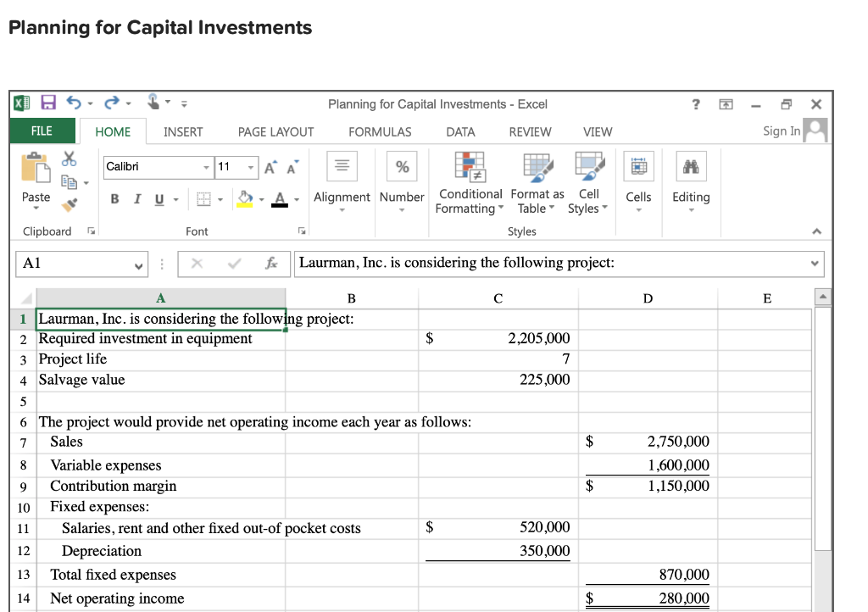Open Editing group menu
Viewport: 868px width, 612px height.
click(691, 181)
